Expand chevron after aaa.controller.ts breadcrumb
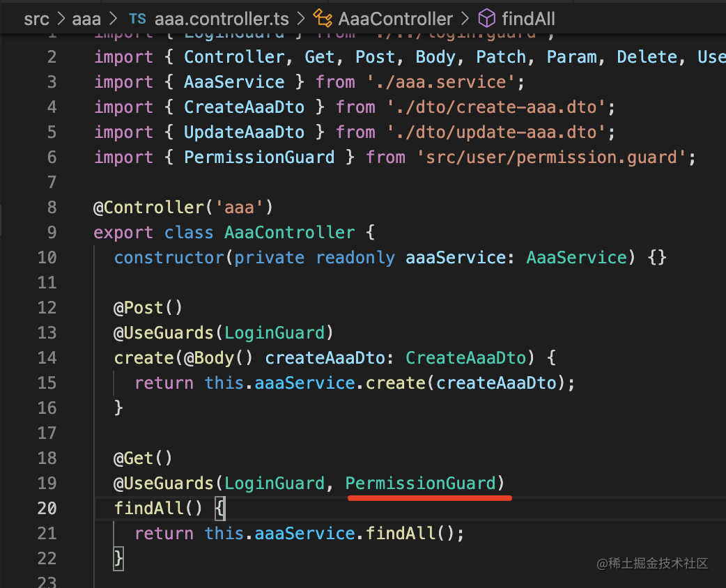Image resolution: width=726 pixels, height=588 pixels. point(301,19)
